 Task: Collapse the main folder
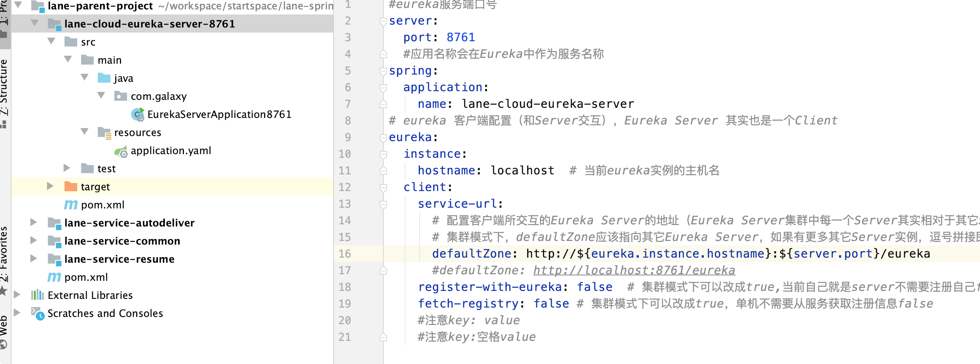tap(68, 59)
